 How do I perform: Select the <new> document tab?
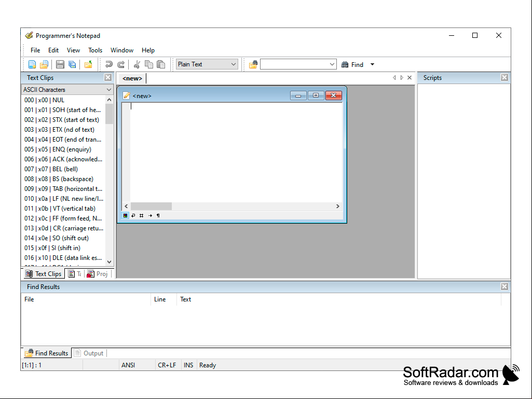coord(132,78)
